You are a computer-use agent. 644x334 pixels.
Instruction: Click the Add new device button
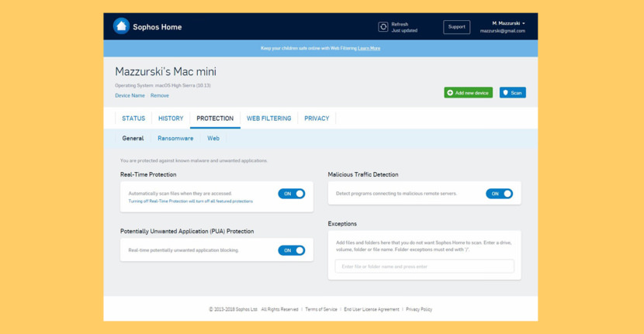tap(468, 93)
